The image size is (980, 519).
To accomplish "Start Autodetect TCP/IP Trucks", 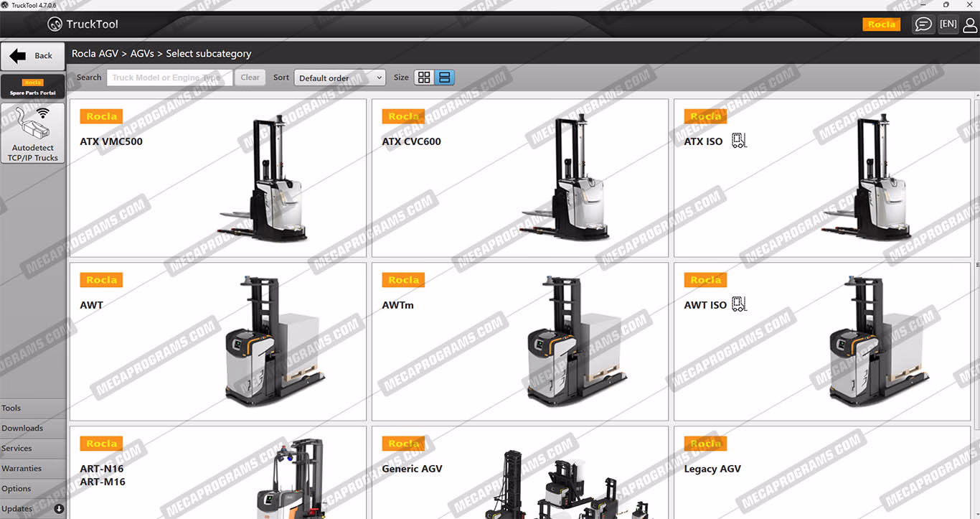I will (33, 133).
